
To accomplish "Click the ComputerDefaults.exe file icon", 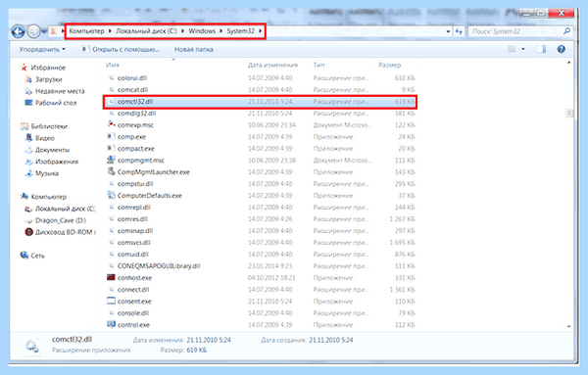I will click(111, 195).
